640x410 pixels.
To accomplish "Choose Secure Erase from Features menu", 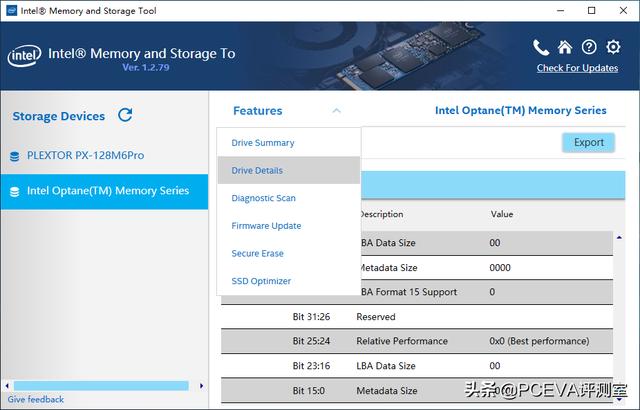I will click(x=289, y=253).
